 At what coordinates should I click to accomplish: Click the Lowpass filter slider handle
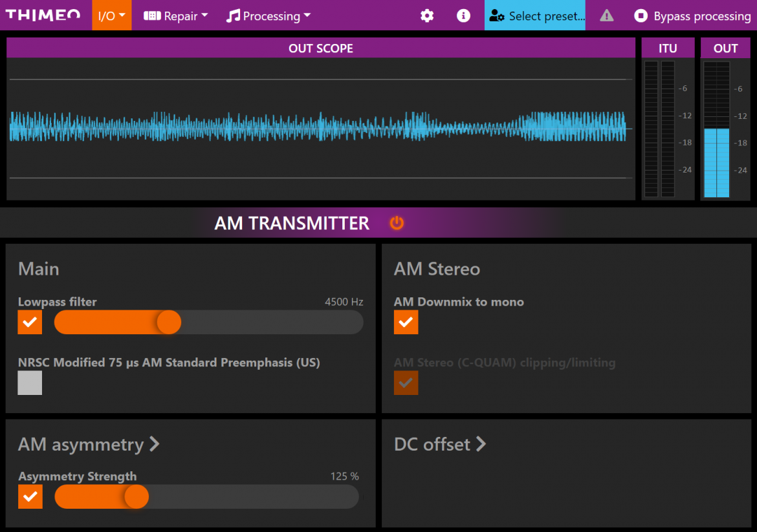click(x=169, y=322)
